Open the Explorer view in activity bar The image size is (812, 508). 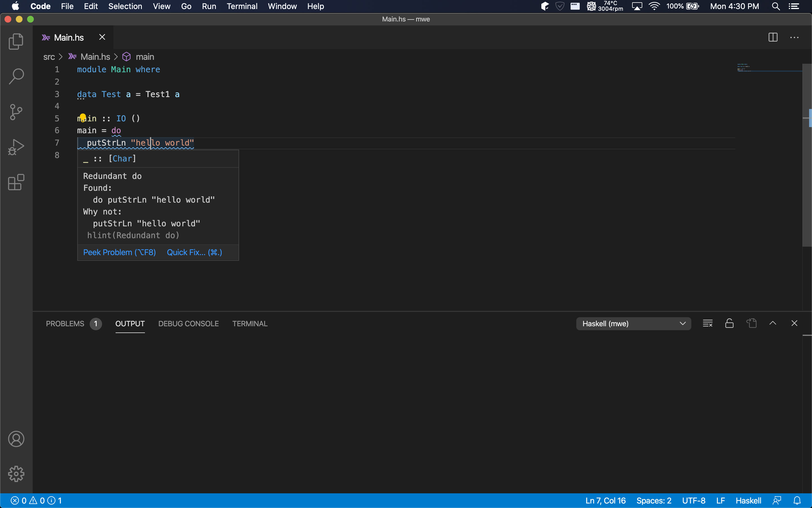[16, 42]
